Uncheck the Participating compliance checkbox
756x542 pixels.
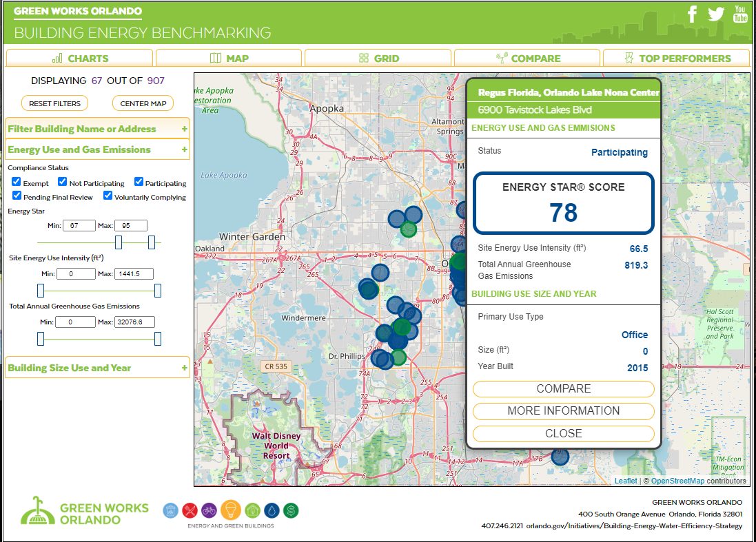coord(139,182)
